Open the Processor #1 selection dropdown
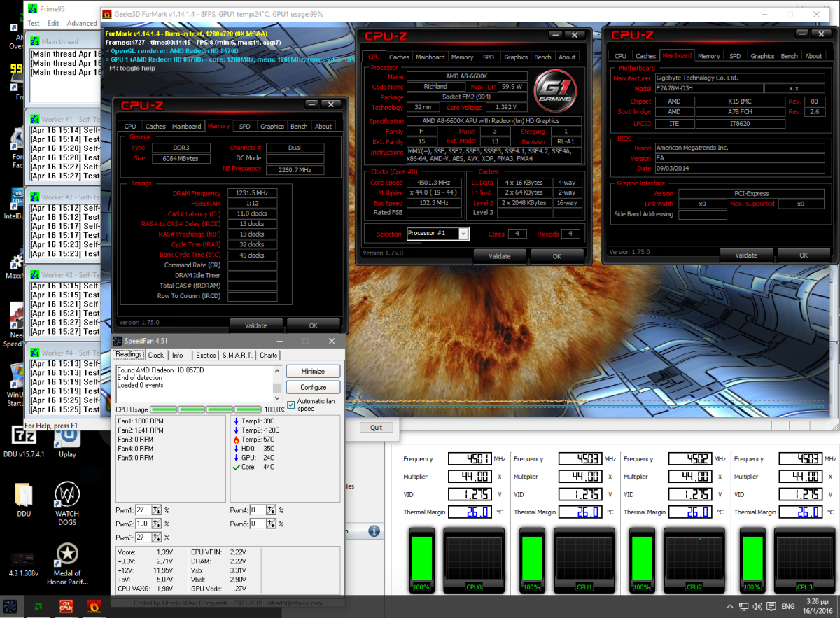This screenshot has height=618, width=840. (x=463, y=234)
